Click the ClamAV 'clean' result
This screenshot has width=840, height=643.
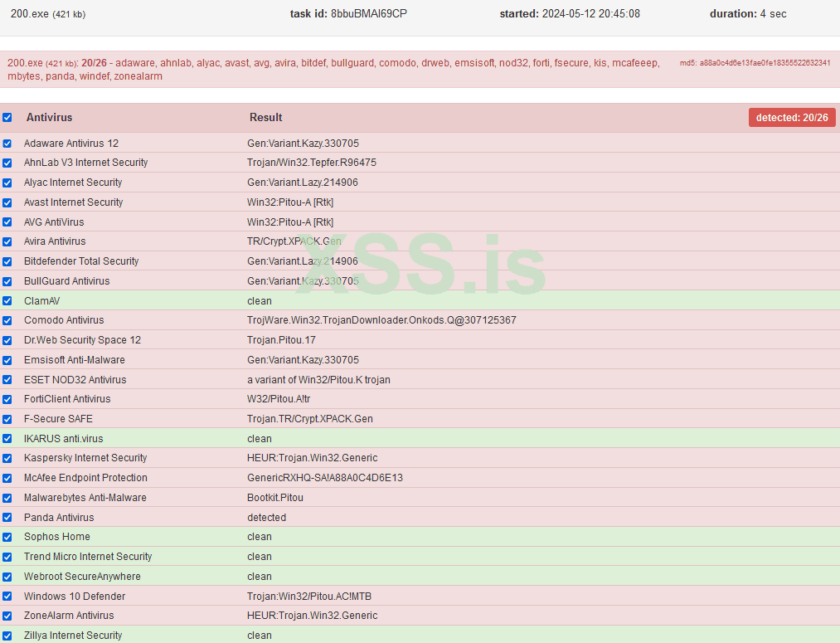coord(260,300)
